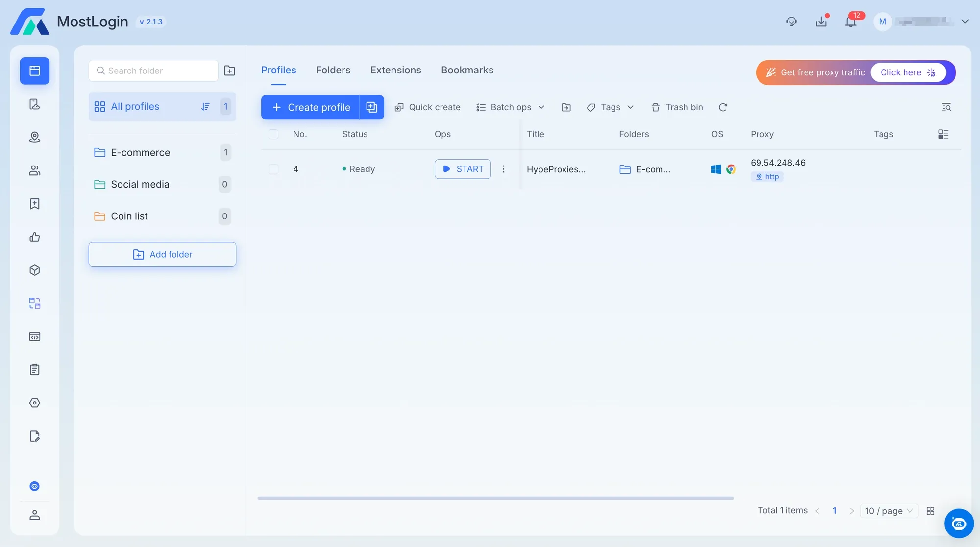Tick the select-all checkbox in header
This screenshot has height=547, width=980.
pyautogui.click(x=273, y=134)
